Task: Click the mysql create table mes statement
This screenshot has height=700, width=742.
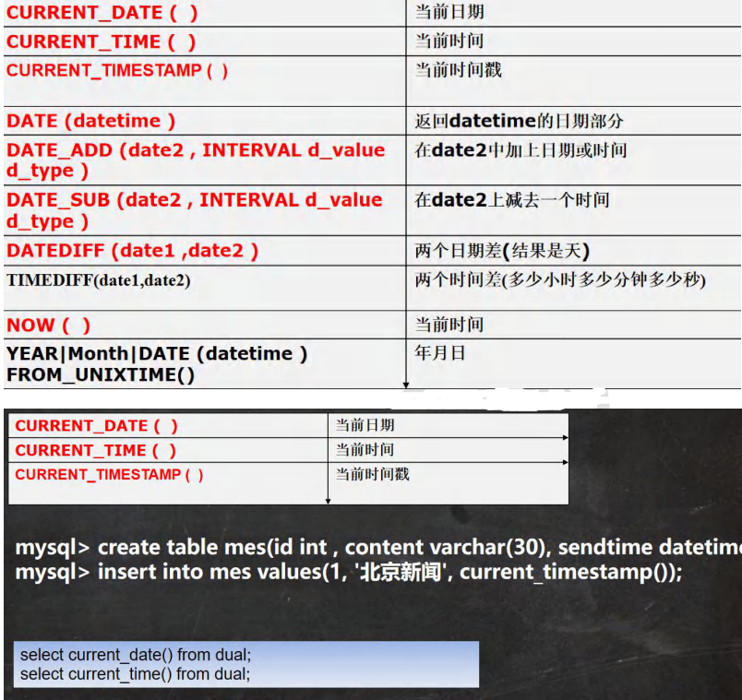Action: pos(378,548)
